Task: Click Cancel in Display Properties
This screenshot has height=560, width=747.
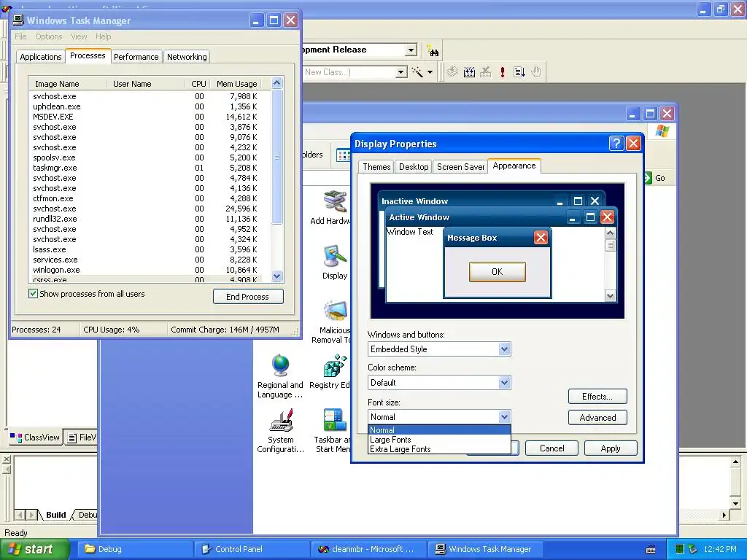Action: pyautogui.click(x=551, y=448)
